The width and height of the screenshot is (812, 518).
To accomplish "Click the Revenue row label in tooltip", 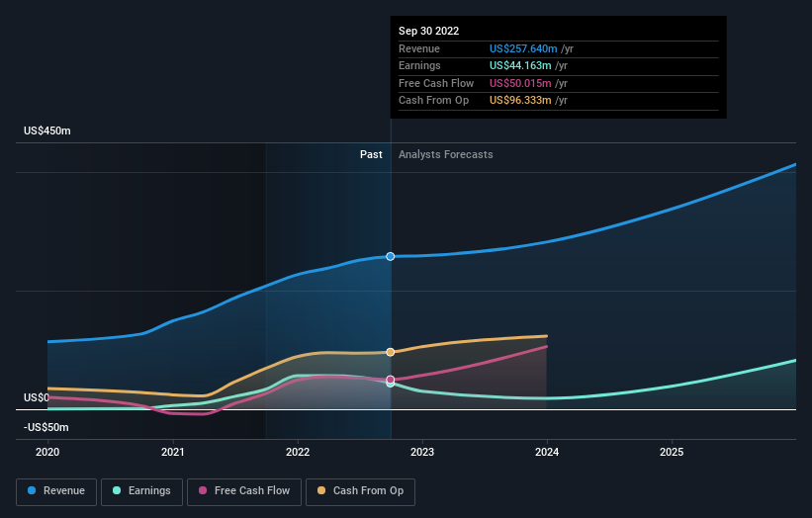I will pos(419,48).
